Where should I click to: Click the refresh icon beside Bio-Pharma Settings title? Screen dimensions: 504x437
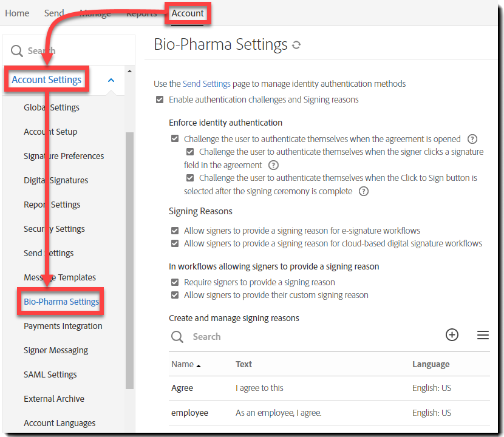pos(296,46)
